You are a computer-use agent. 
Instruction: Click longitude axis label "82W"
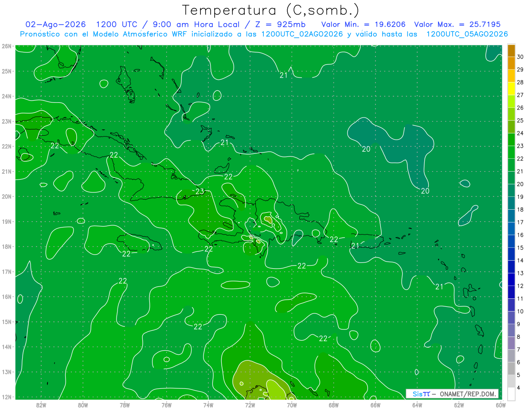click(41, 404)
